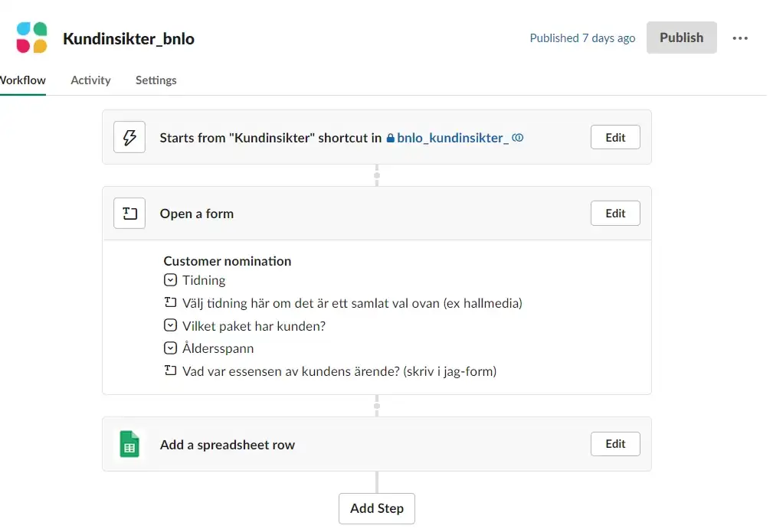
Task: Open the Settings tab
Action: (x=156, y=80)
